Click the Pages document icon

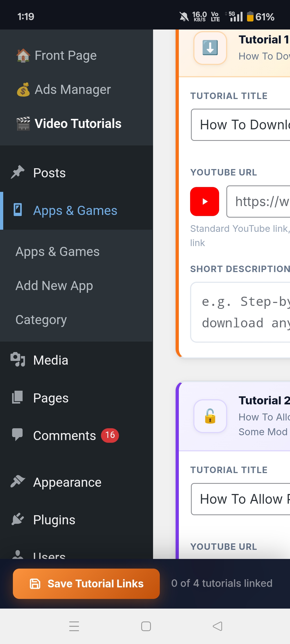point(17,397)
